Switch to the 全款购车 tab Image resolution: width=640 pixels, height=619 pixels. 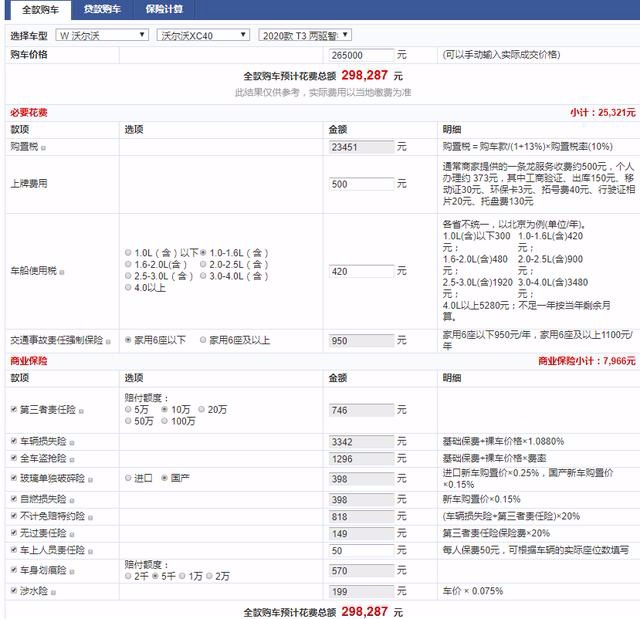point(40,9)
